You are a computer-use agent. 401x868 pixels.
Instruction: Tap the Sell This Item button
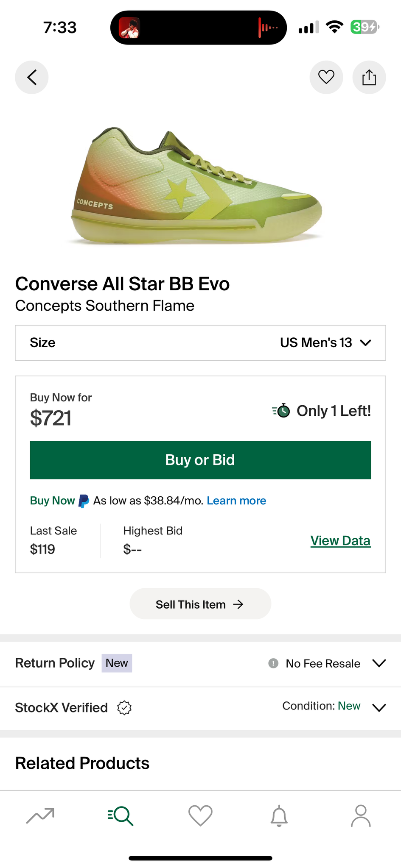[200, 604]
